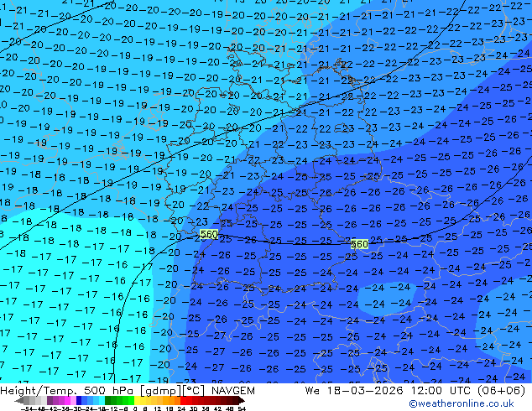Pick the bright red swatch at 24 on legend

tap(183, 401)
